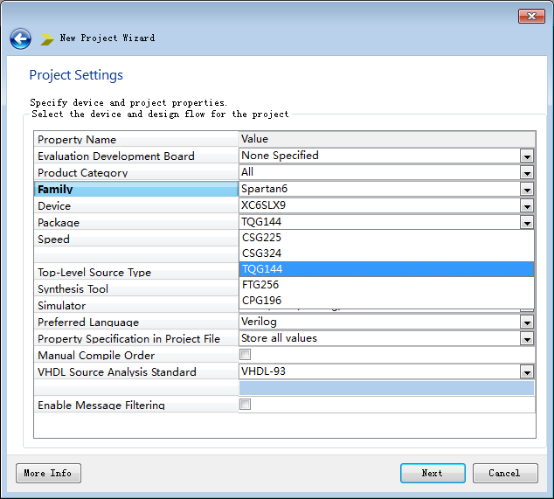Enable the Manual Compile Order checkbox

pos(245,354)
